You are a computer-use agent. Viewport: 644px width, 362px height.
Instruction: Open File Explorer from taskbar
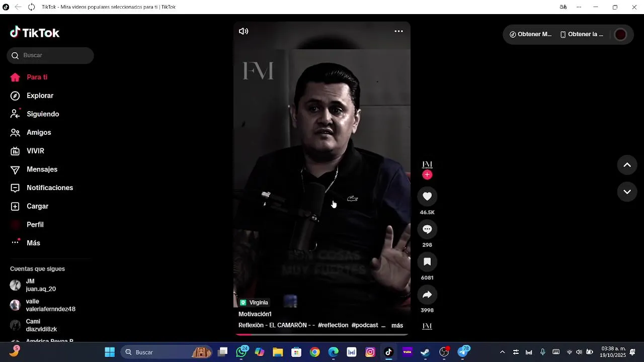tap(278, 352)
